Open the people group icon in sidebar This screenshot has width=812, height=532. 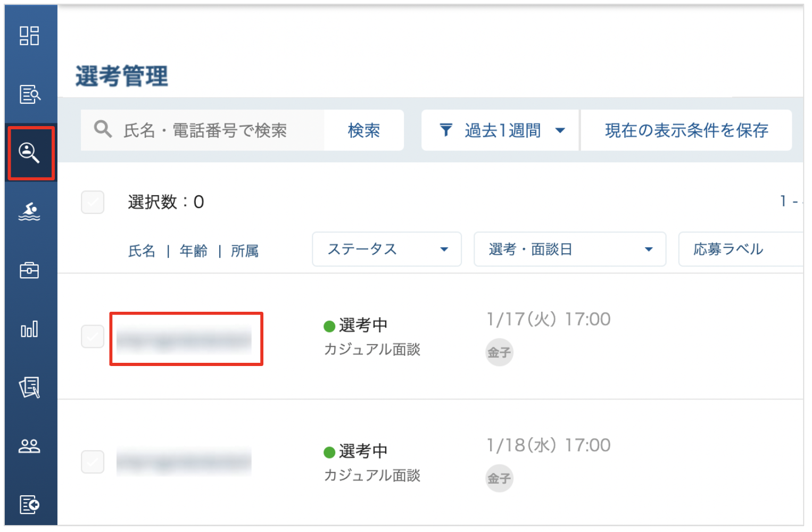pos(29,446)
